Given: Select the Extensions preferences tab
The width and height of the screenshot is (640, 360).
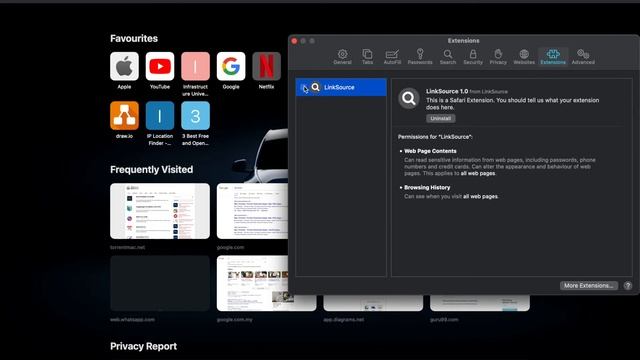Looking at the screenshot, I should 553,57.
